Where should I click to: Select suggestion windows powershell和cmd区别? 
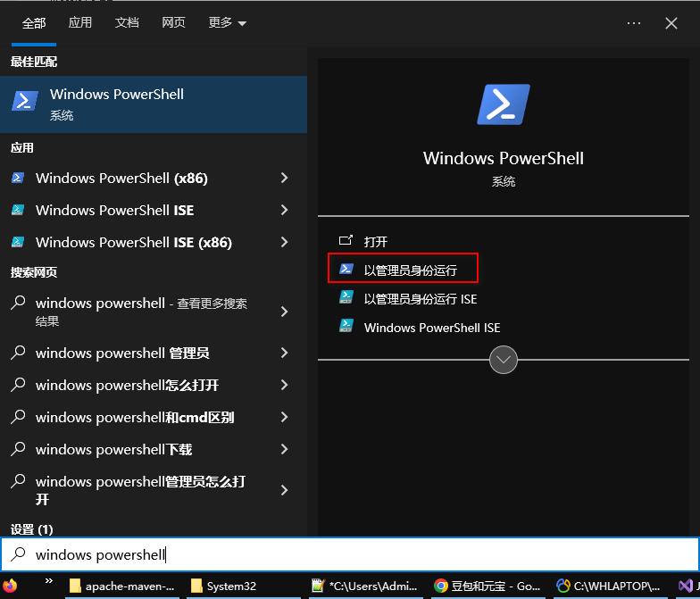click(134, 418)
